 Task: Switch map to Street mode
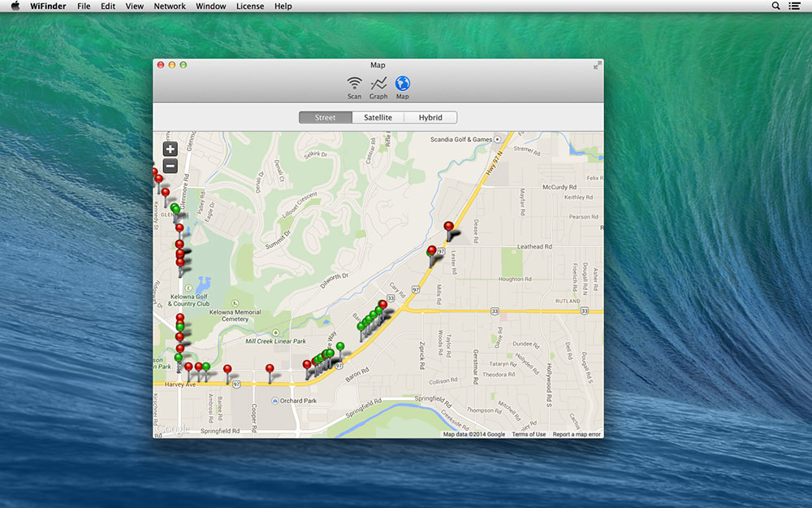point(326,118)
